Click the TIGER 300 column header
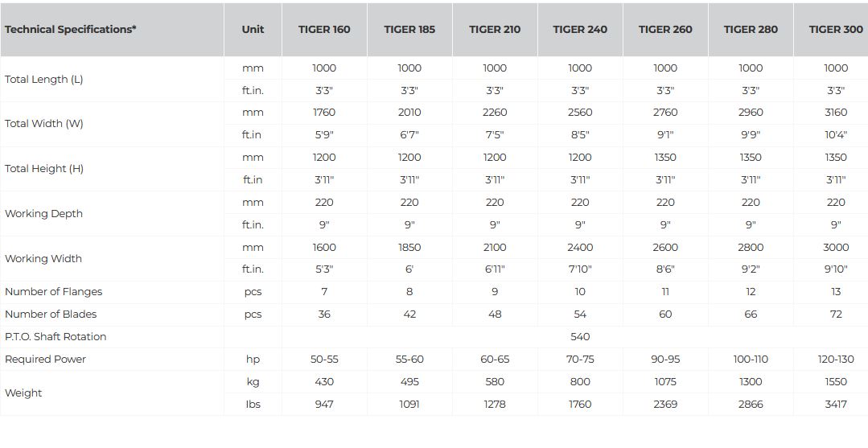 pyautogui.click(x=835, y=30)
